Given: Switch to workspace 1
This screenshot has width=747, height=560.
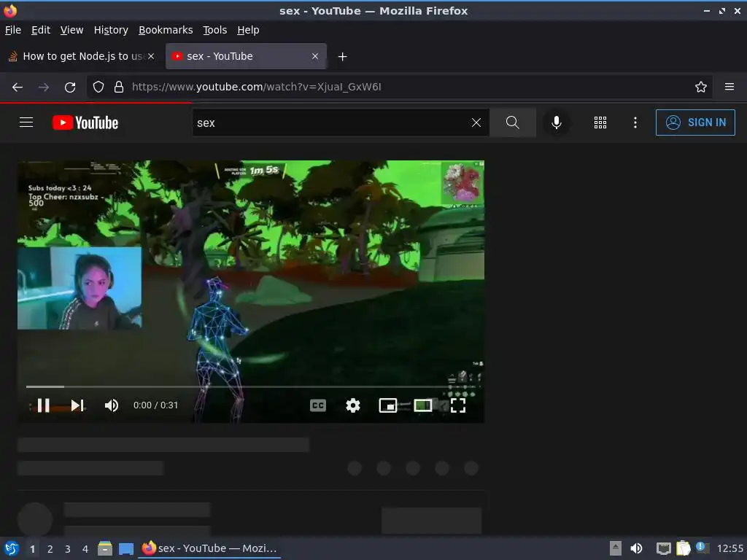Looking at the screenshot, I should [x=32, y=549].
